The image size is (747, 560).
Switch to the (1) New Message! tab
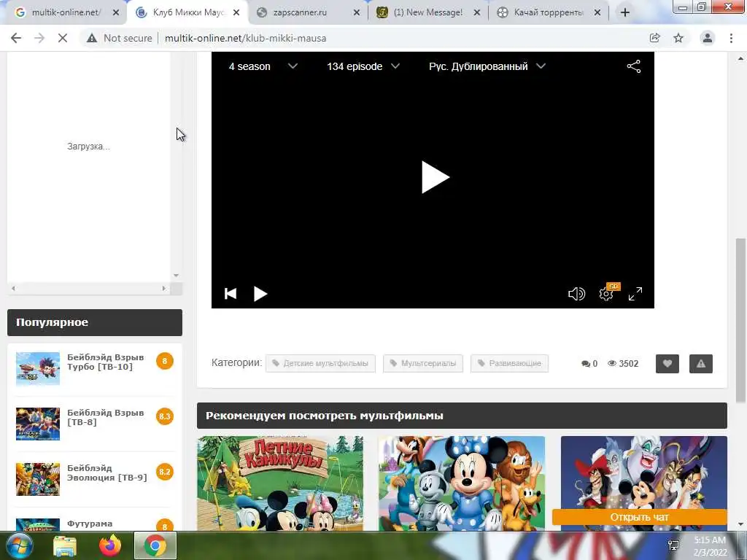(427, 13)
